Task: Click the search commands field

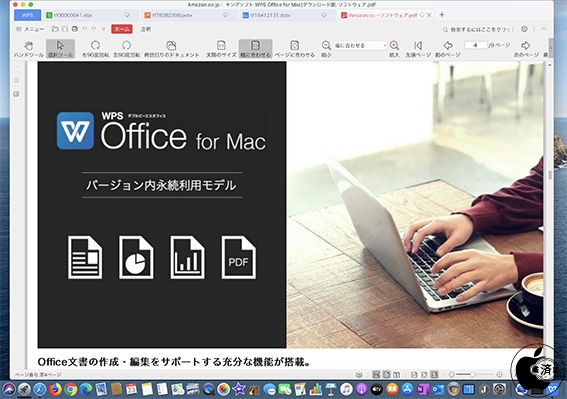Action: pos(478,29)
